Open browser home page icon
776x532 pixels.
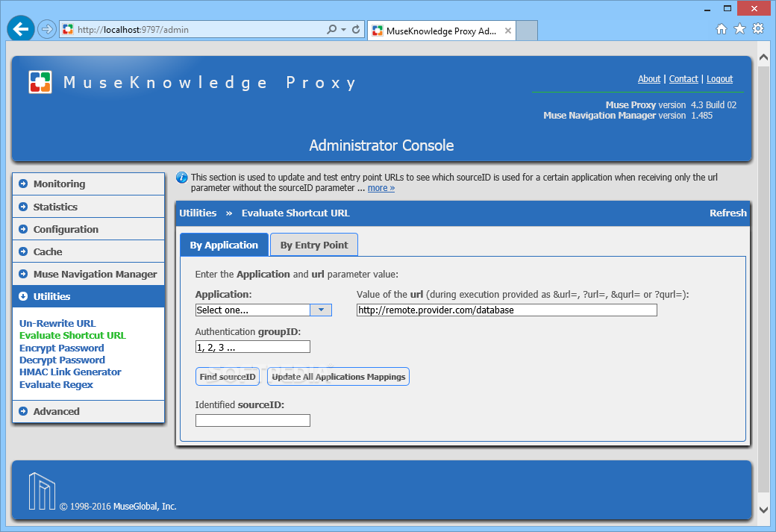pyautogui.click(x=722, y=29)
